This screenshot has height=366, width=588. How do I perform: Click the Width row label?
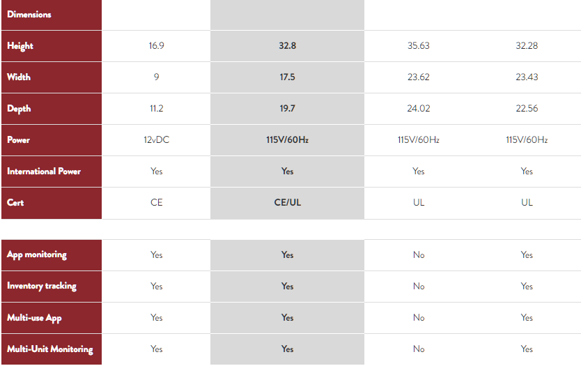point(19,77)
